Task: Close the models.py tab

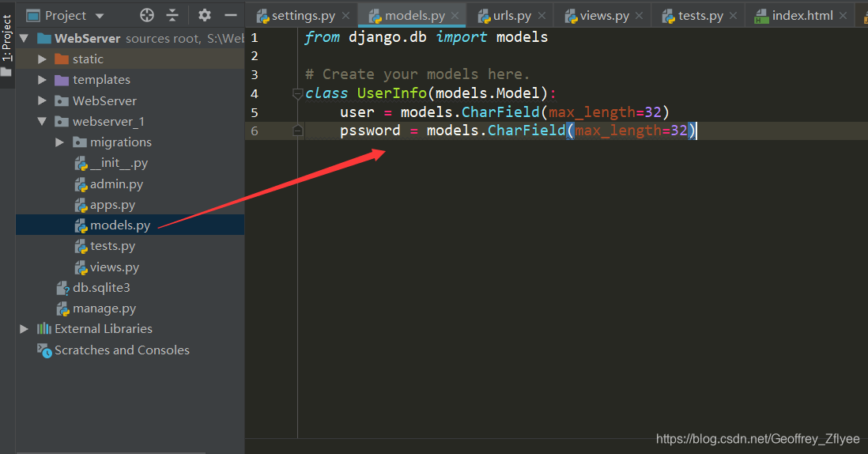Action: click(455, 16)
